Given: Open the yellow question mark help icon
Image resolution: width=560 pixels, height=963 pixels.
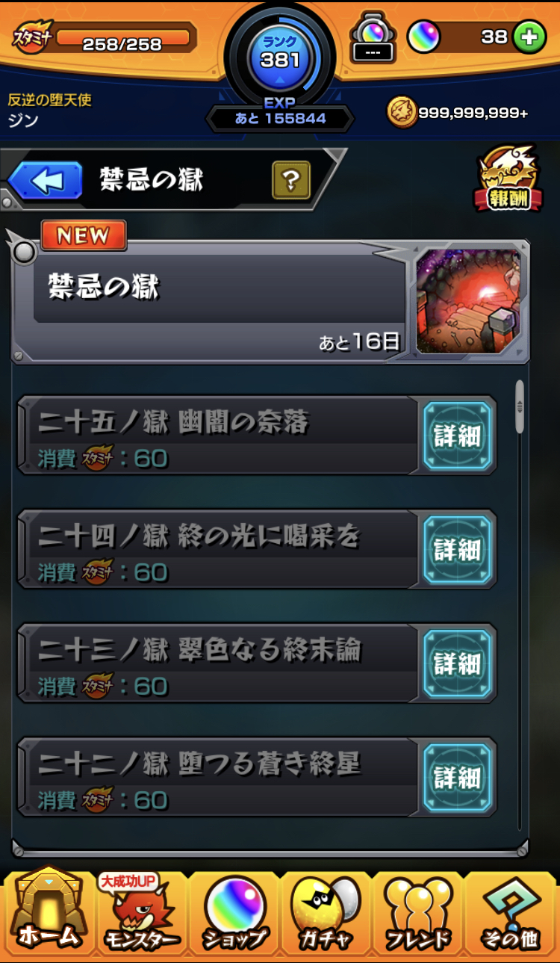Looking at the screenshot, I should pos(291,180).
